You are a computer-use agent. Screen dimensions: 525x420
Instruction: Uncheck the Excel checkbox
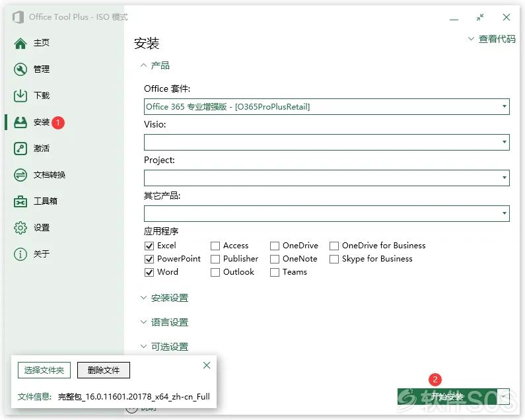point(149,246)
